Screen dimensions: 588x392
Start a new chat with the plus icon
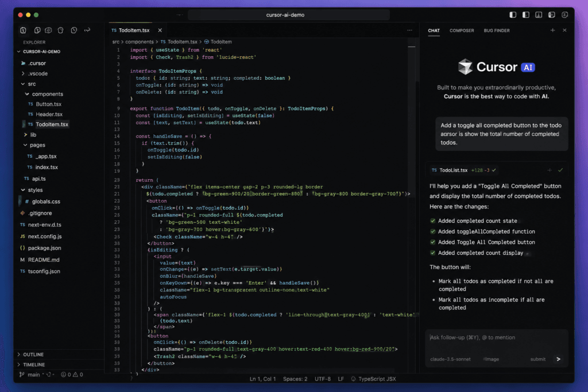pos(552,30)
